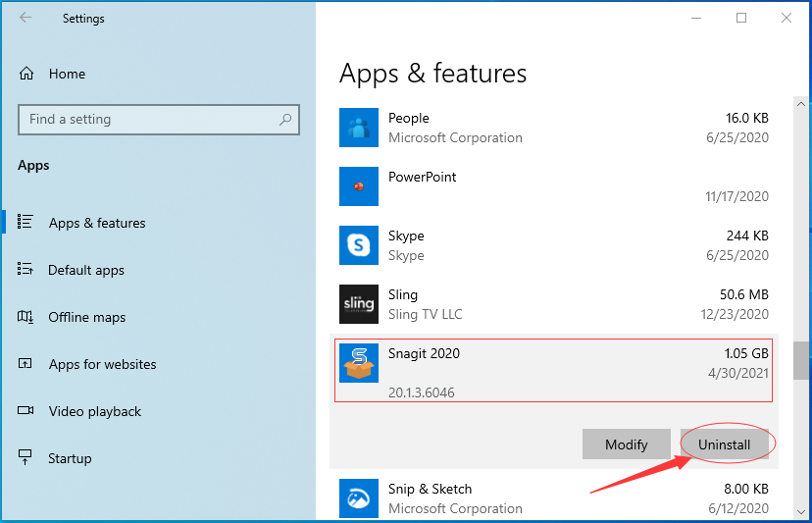812x523 pixels.
Task: Click the Video playback camera icon
Action: click(25, 410)
